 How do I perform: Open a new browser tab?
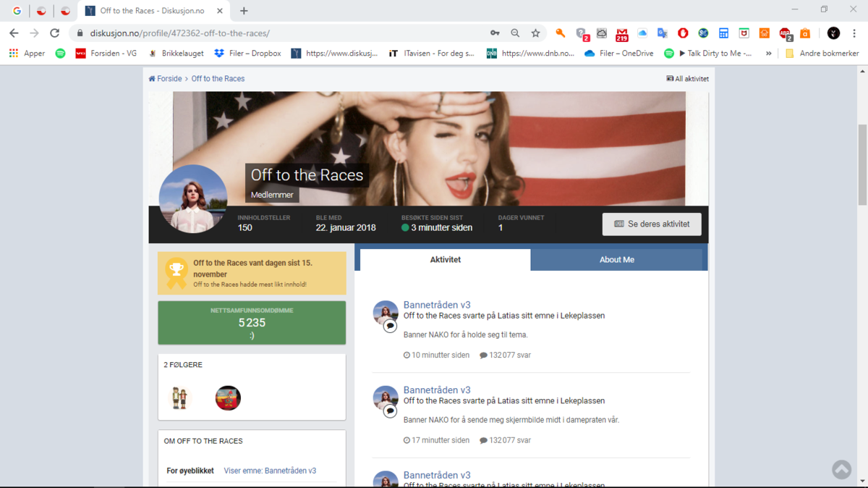(244, 11)
